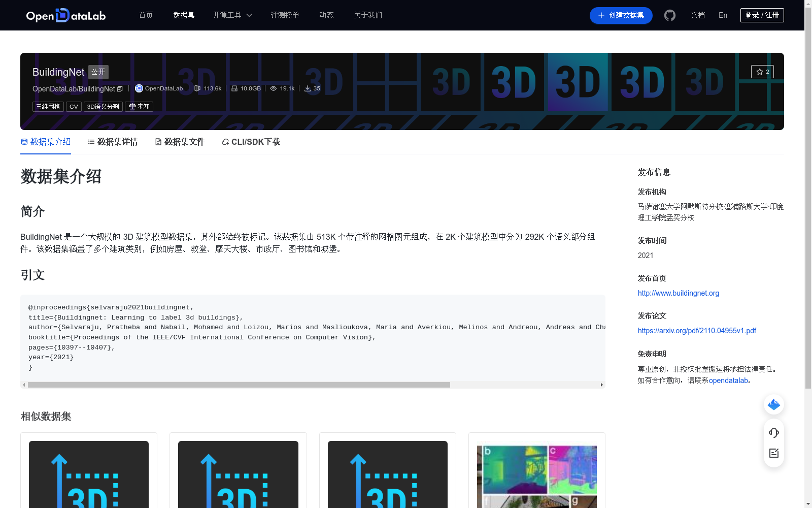Screen dimensions: 812x508
Task: Go to 首页 in the navigation
Action: click(146, 15)
